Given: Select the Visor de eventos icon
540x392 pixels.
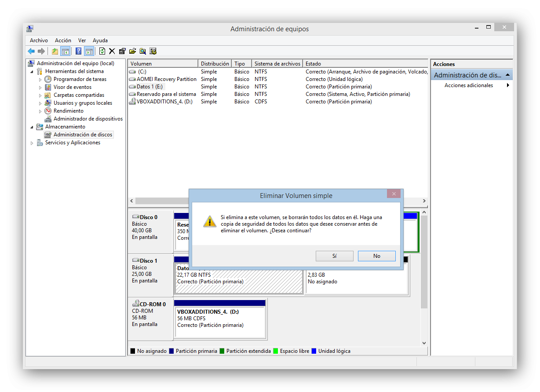Looking at the screenshot, I should (48, 87).
